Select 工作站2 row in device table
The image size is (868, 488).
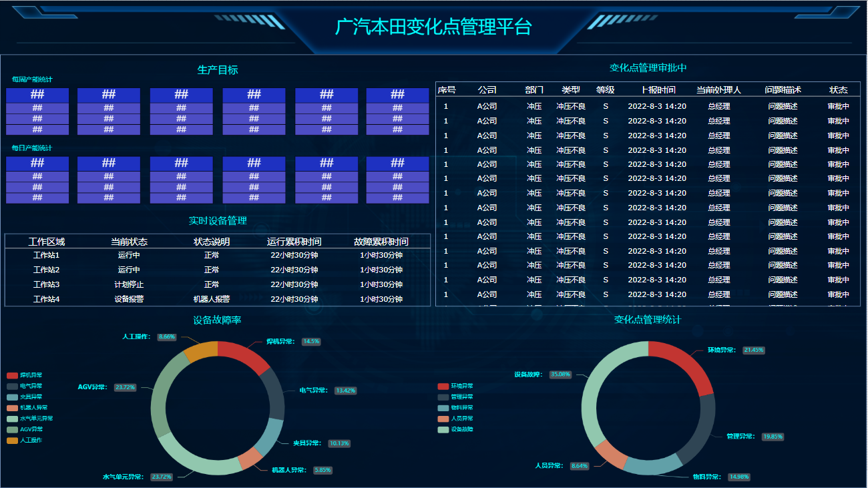click(218, 270)
